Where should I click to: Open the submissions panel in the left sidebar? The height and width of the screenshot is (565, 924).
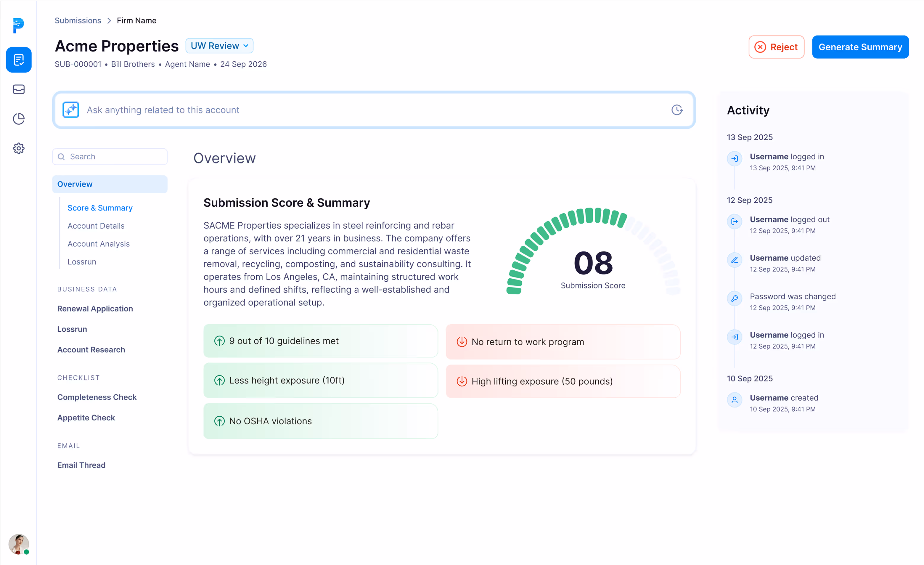[x=18, y=59]
